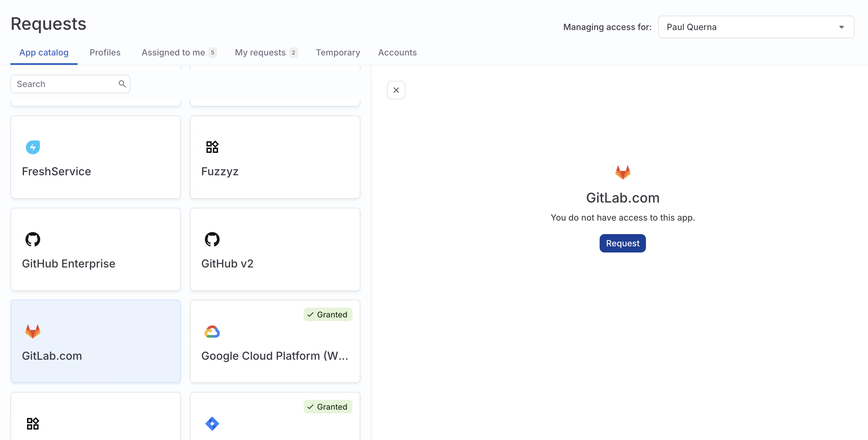Focus the Search input field
Viewport: 868px width, 440px height.
(64, 84)
